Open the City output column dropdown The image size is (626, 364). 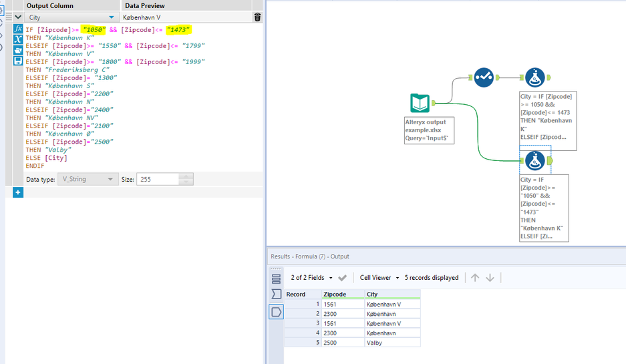point(111,17)
